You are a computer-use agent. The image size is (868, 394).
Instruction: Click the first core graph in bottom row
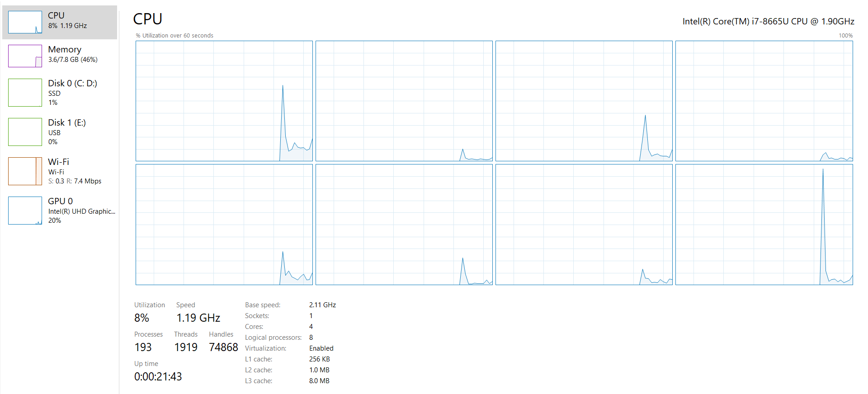tap(224, 225)
